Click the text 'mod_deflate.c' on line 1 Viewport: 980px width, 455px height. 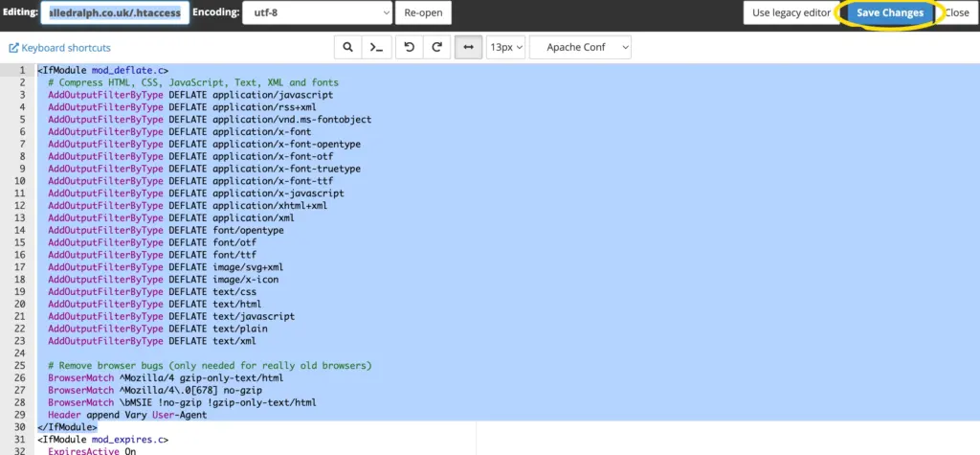pyautogui.click(x=127, y=70)
